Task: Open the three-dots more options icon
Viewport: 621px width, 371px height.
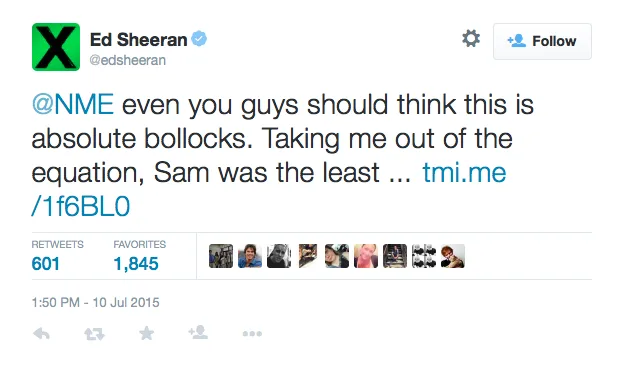Action: click(252, 334)
